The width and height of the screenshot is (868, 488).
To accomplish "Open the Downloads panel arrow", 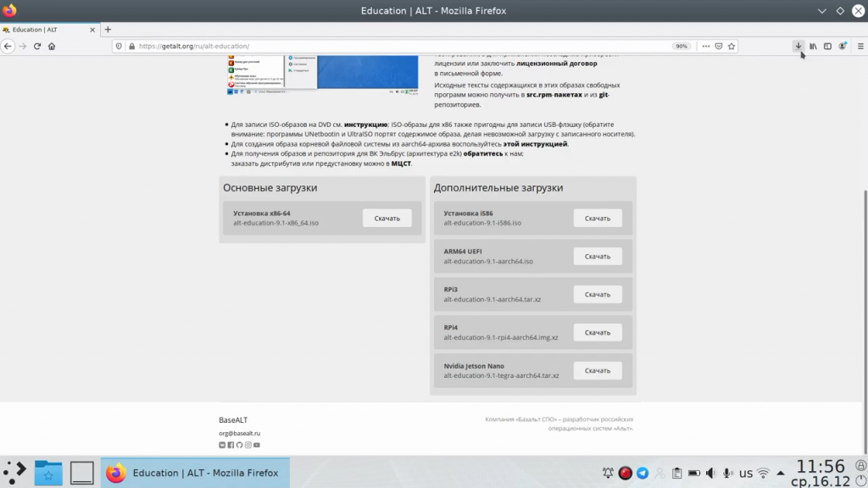I will pos(798,47).
